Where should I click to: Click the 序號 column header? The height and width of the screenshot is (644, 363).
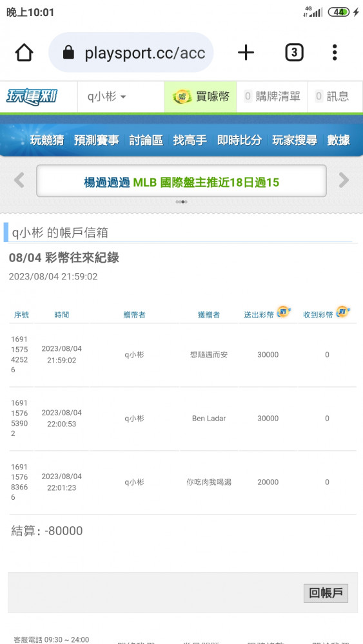coord(21,315)
